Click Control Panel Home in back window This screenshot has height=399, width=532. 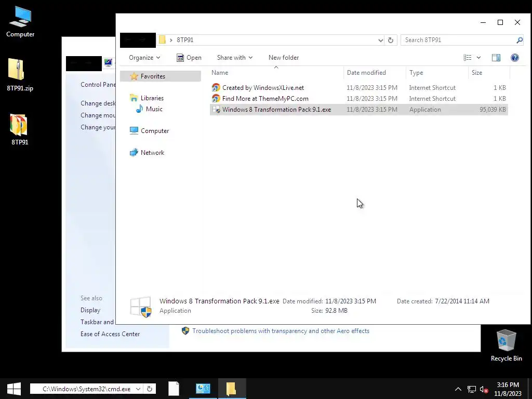pyautogui.click(x=98, y=85)
